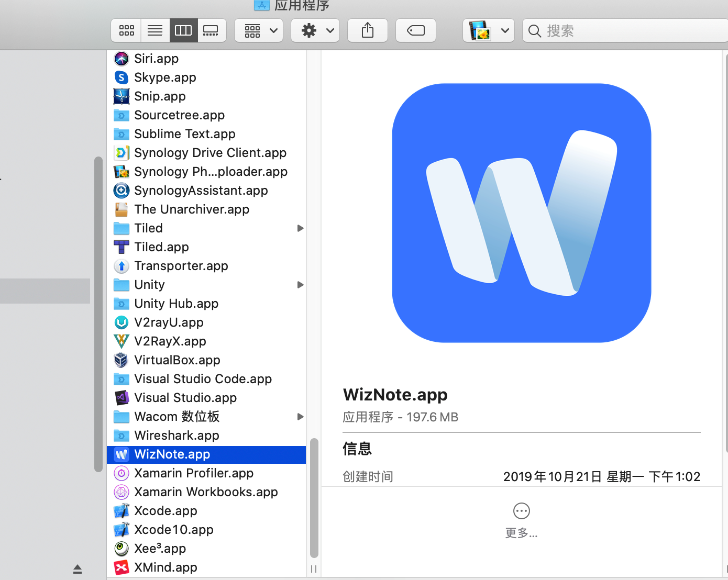Click the 更多... link in the preview pane
Screen dimensions: 728x580
pyautogui.click(x=521, y=533)
